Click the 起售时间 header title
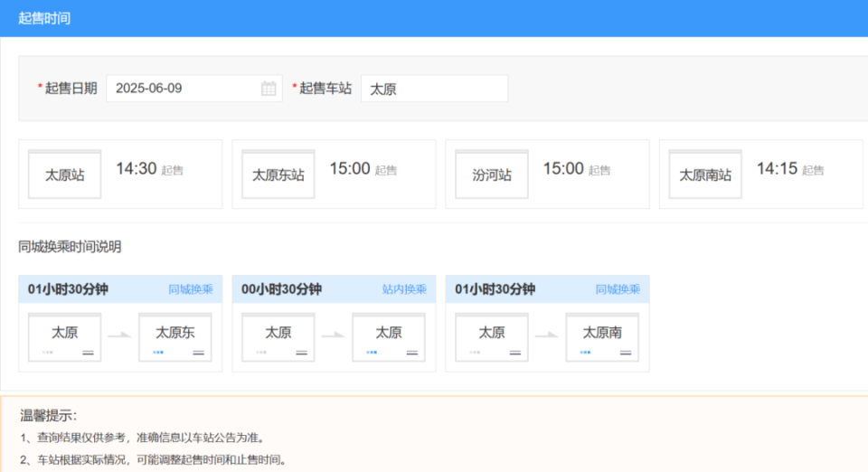 (x=44, y=18)
